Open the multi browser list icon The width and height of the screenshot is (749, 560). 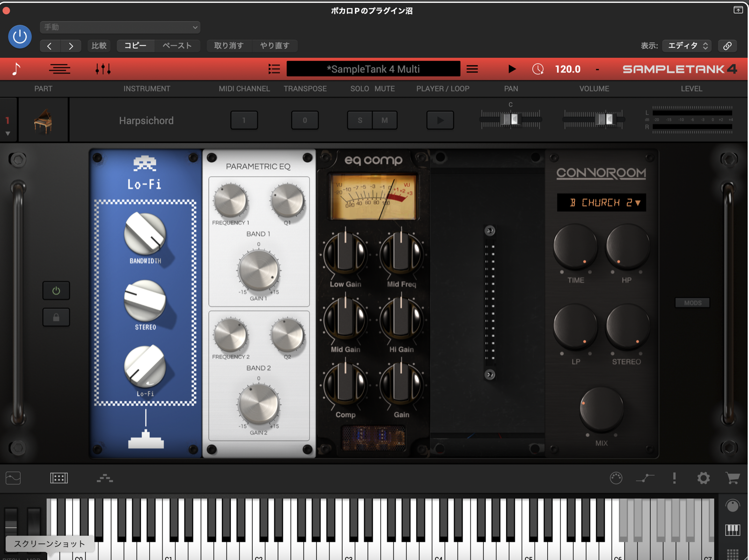pos(274,69)
